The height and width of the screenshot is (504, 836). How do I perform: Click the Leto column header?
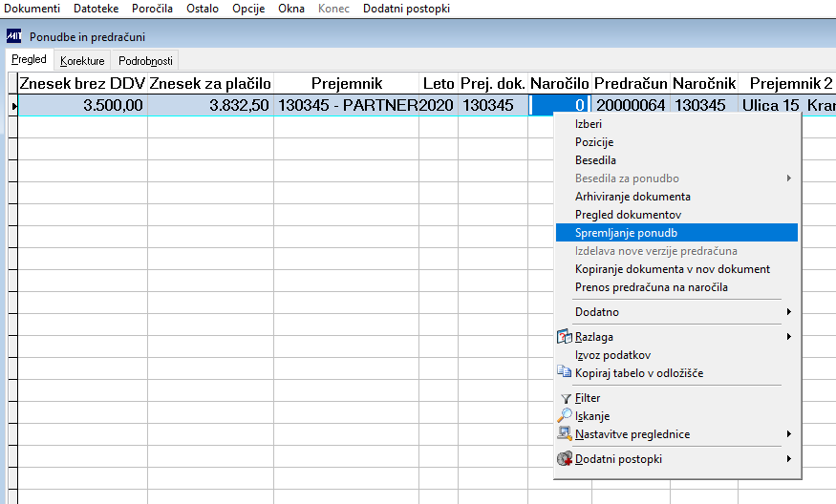[x=439, y=83]
